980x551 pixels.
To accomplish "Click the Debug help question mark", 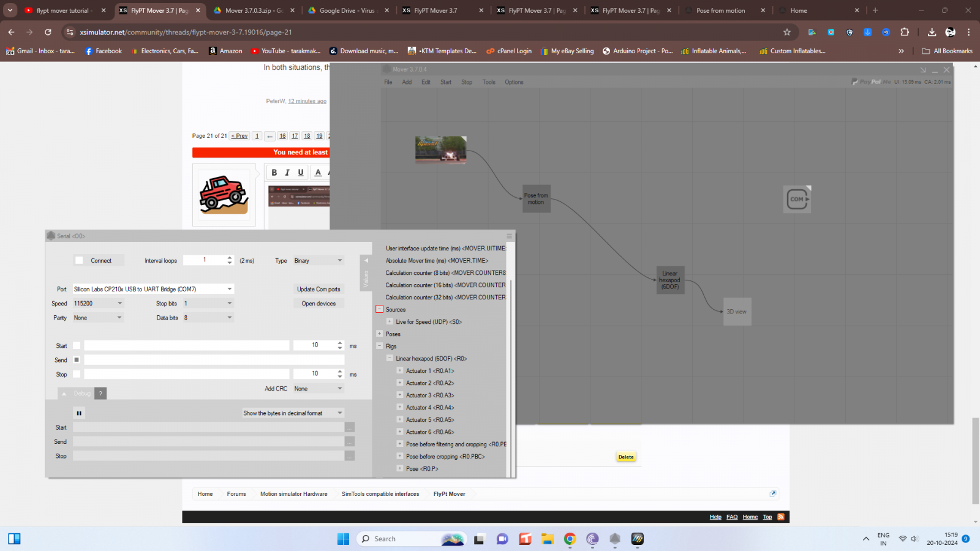I will pyautogui.click(x=101, y=394).
